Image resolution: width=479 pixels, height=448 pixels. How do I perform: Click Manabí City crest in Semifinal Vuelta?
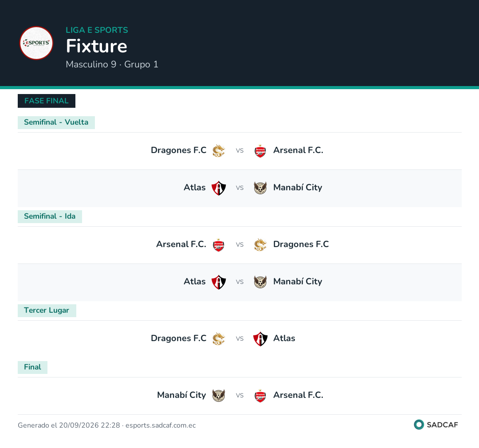pos(260,188)
